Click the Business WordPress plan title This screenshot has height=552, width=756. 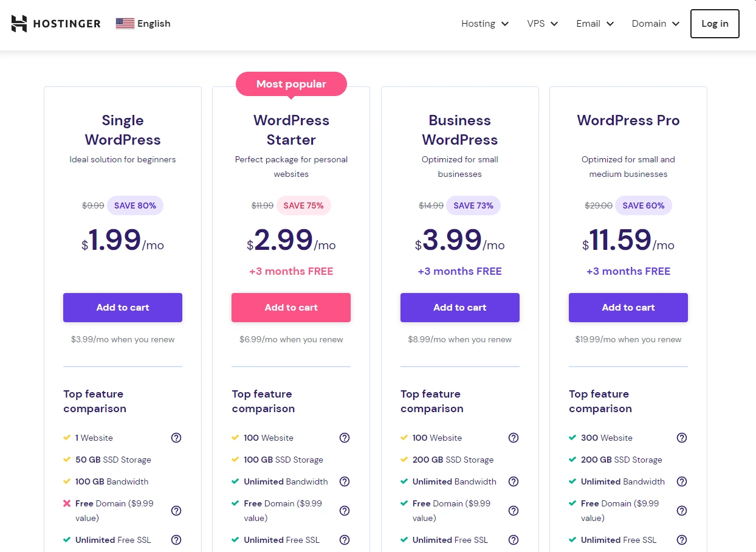click(x=460, y=130)
